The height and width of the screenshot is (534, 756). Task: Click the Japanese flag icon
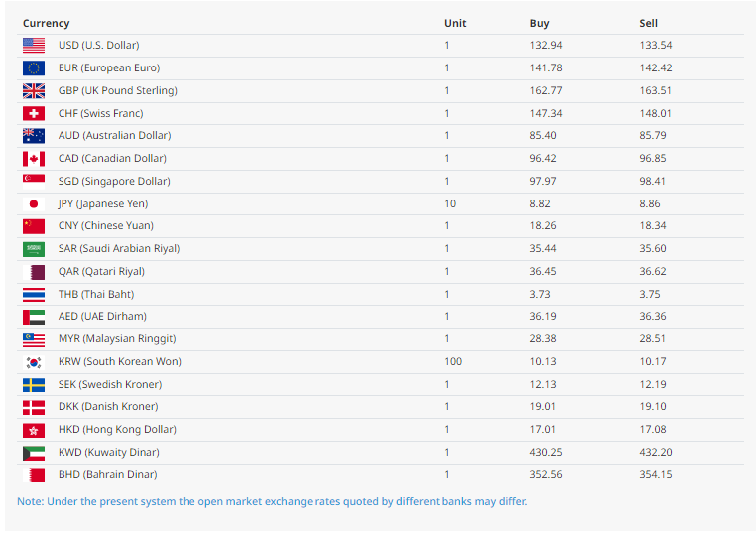34,203
